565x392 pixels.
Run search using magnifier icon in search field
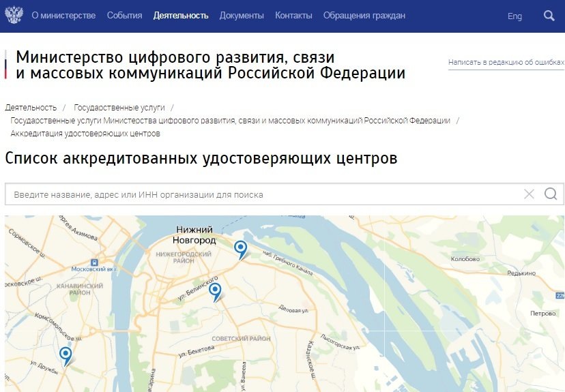coord(551,194)
